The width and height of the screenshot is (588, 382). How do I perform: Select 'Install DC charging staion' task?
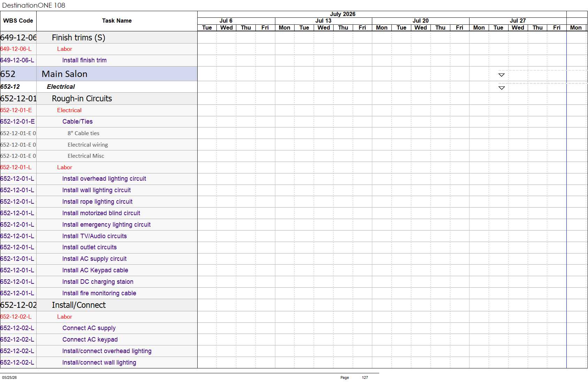pos(99,282)
